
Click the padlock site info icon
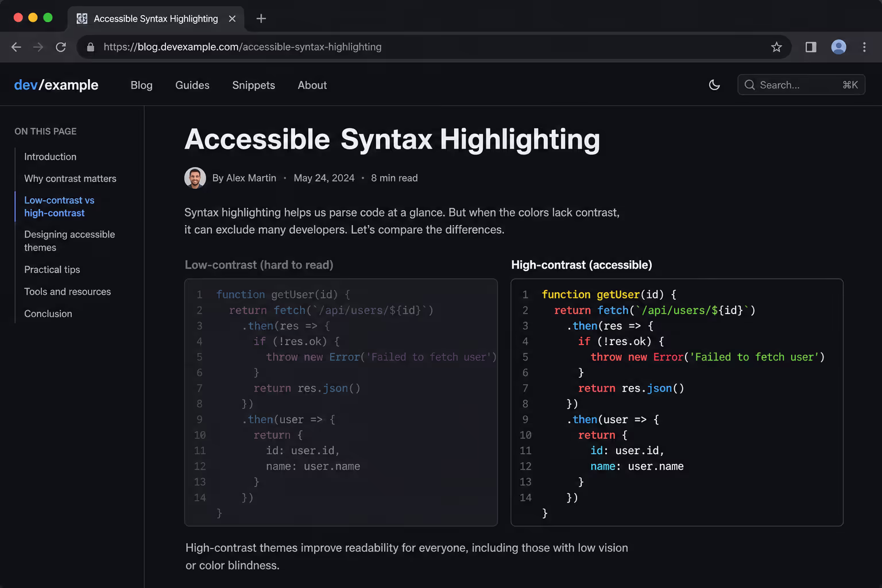tap(90, 47)
